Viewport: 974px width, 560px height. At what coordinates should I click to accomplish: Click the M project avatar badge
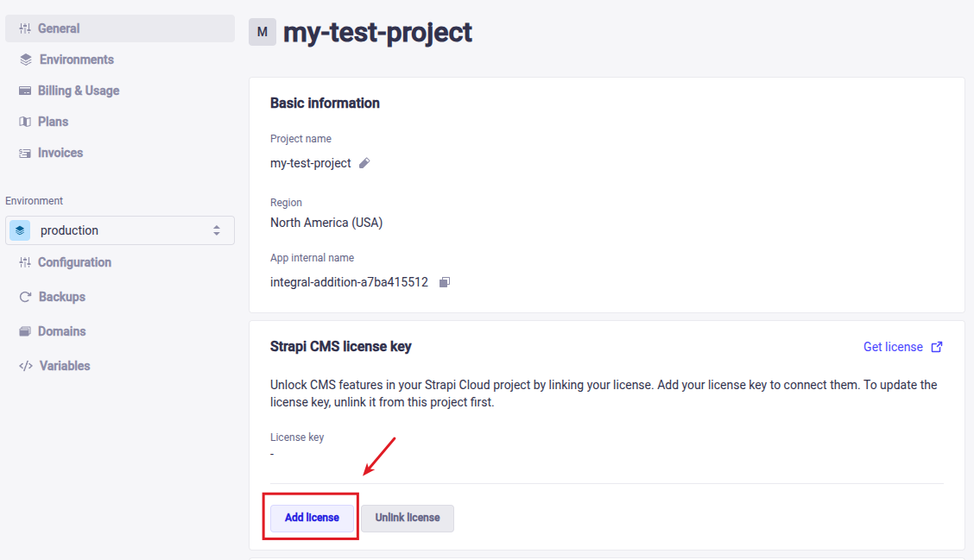tap(262, 32)
